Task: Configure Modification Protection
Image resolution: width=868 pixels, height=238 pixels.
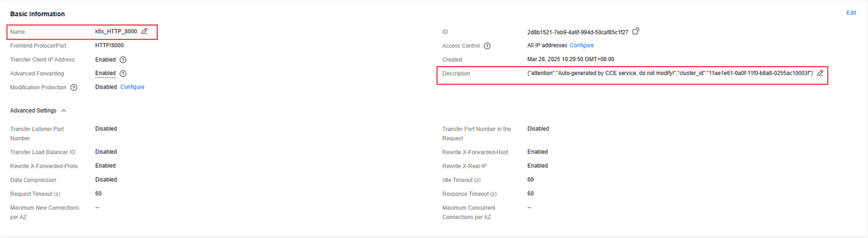Action: (x=133, y=87)
